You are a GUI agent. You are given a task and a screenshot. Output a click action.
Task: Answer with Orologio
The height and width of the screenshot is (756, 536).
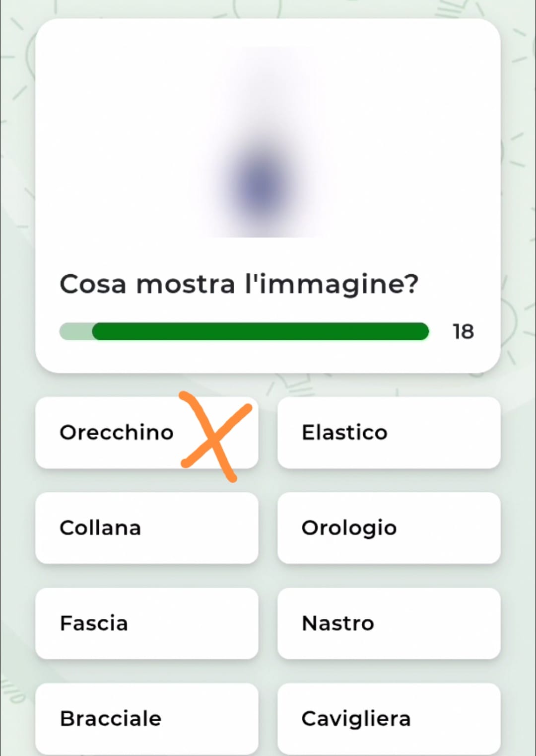pyautogui.click(x=389, y=528)
